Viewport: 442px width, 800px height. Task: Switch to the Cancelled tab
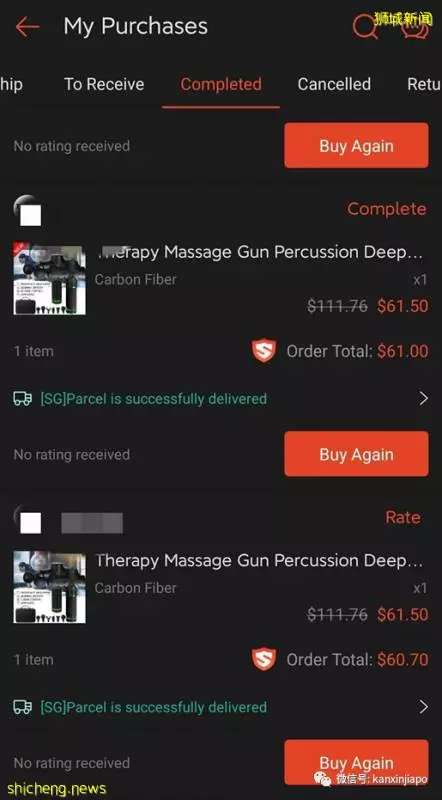pos(334,84)
